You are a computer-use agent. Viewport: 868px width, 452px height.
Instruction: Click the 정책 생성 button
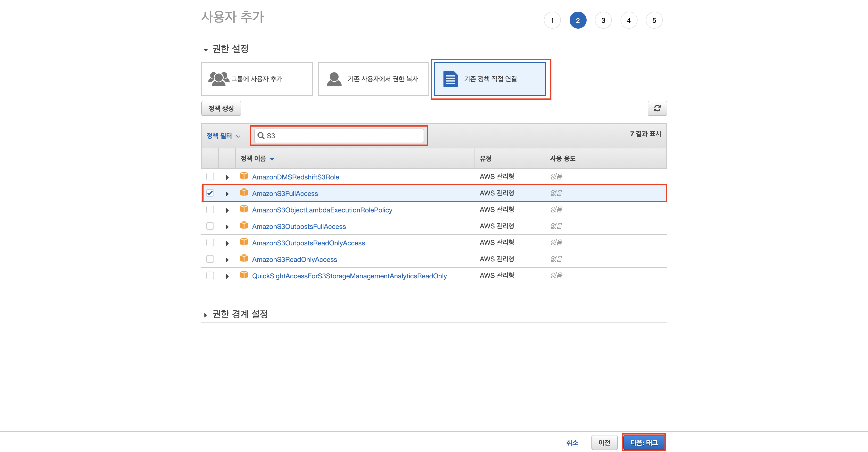pos(221,108)
